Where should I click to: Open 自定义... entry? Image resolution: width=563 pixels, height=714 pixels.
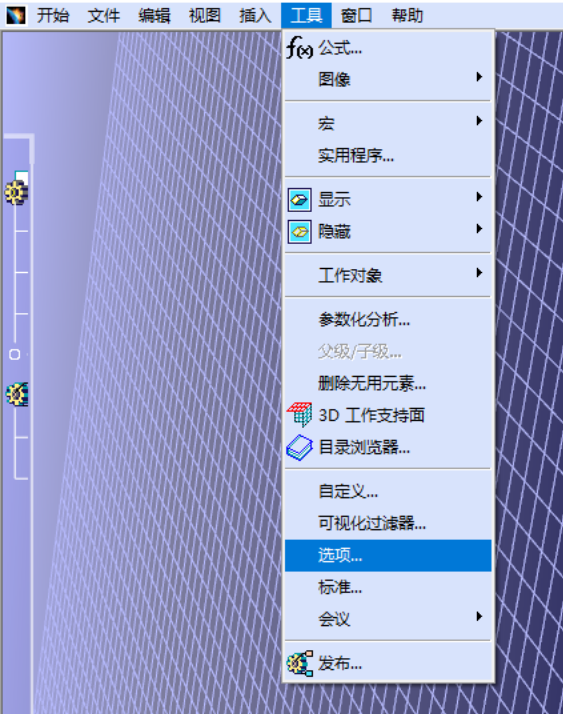388,491
